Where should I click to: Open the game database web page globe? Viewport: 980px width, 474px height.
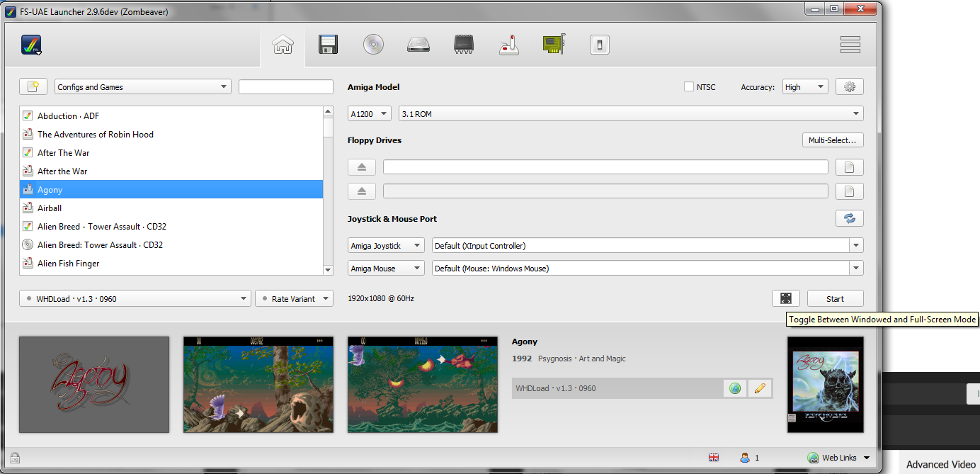[x=735, y=388]
